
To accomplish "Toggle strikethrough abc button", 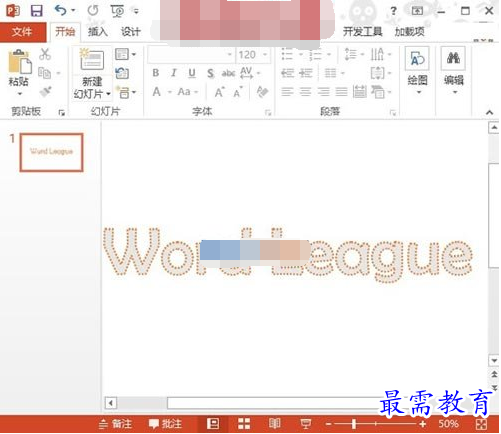I will pyautogui.click(x=228, y=73).
